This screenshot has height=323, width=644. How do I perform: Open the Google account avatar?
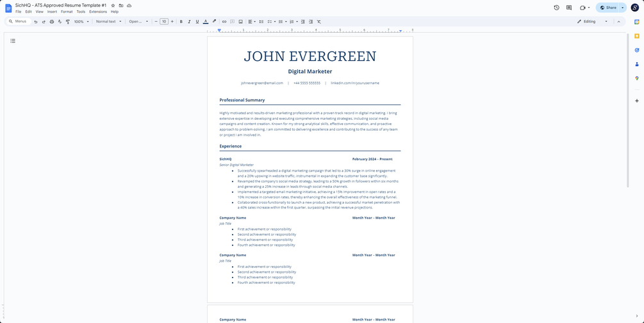click(x=634, y=8)
